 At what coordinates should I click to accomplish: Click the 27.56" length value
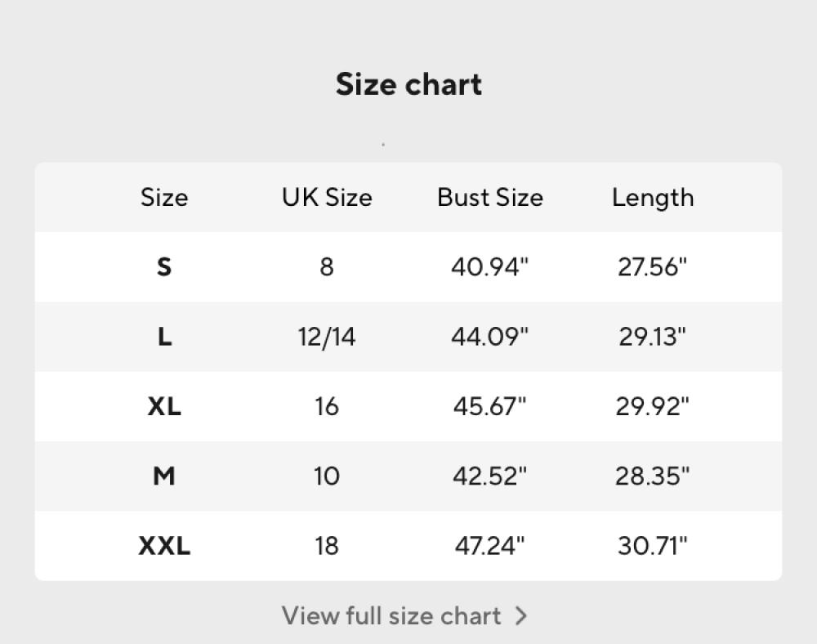tap(653, 267)
